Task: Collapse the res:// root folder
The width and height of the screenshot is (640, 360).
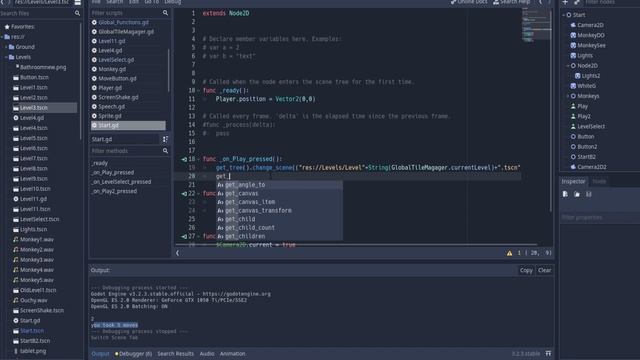Action: point(2,37)
